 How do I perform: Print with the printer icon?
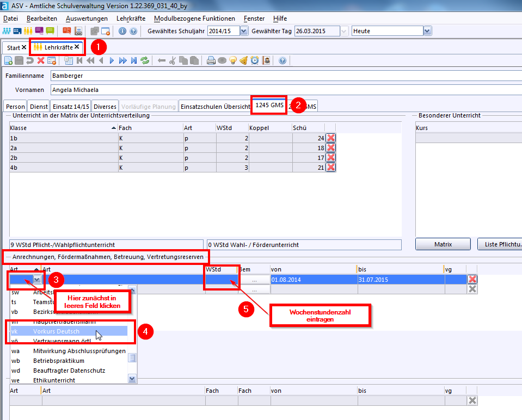(x=211, y=60)
